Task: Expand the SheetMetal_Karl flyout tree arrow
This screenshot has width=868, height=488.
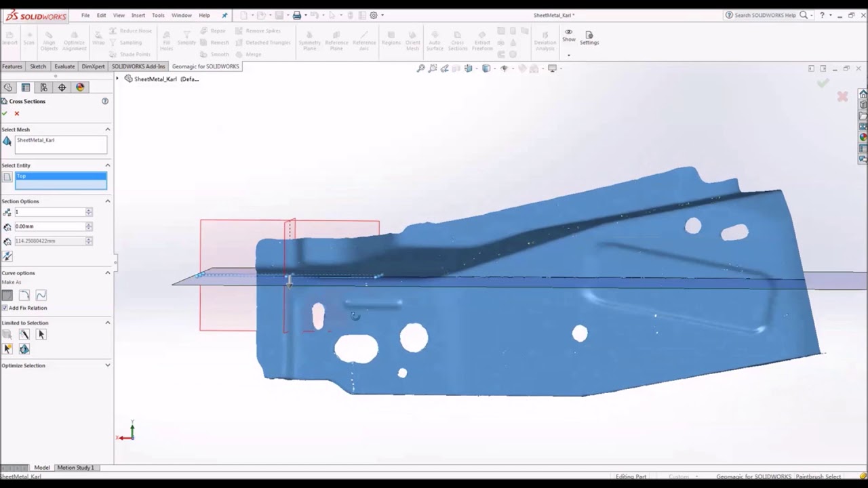Action: [117, 79]
